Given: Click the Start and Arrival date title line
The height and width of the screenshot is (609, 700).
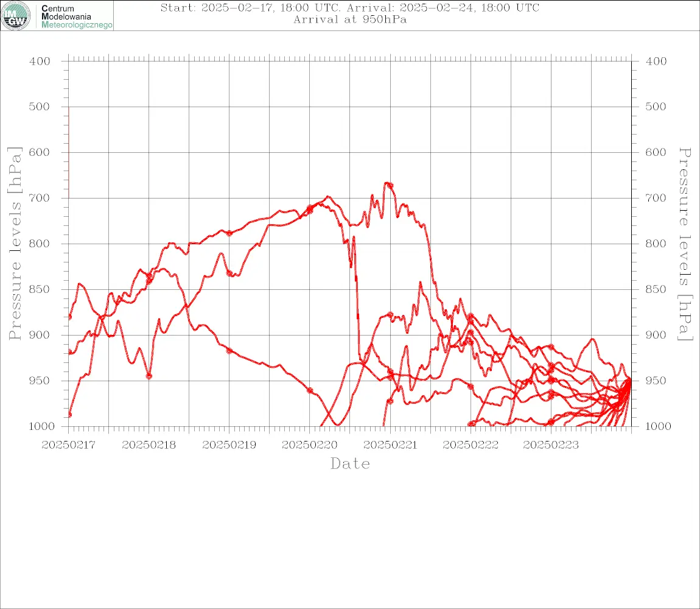Looking at the screenshot, I should pos(350,7).
